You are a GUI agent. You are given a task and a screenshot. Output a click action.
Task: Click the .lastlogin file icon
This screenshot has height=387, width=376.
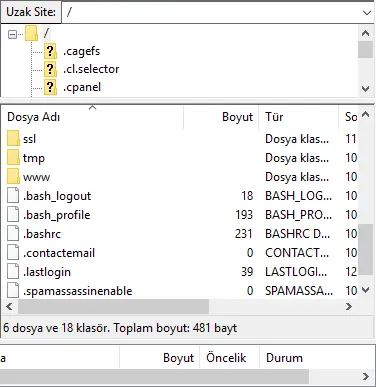(x=13, y=271)
